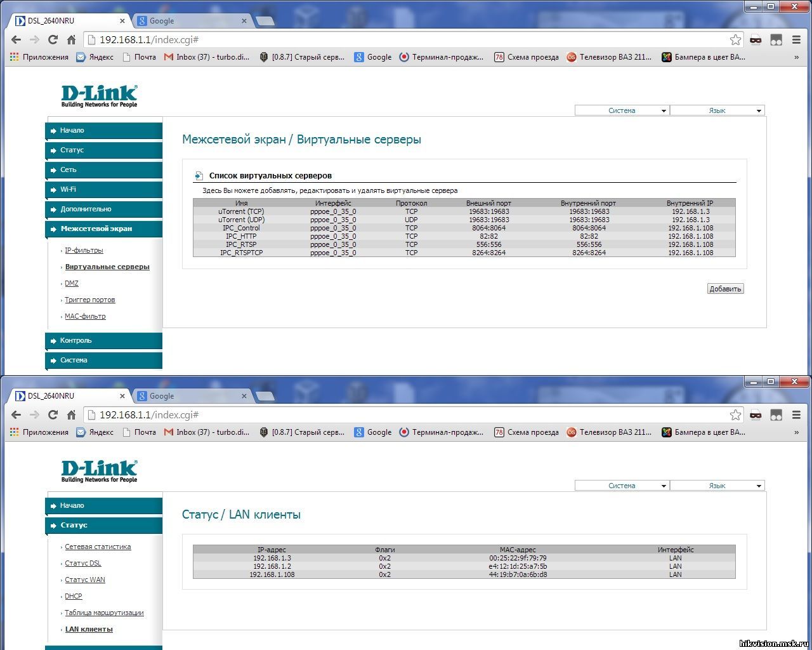Image resolution: width=812 pixels, height=650 pixels.
Task: Select uTorrent (TCP) virtual server row
Action: click(x=464, y=211)
